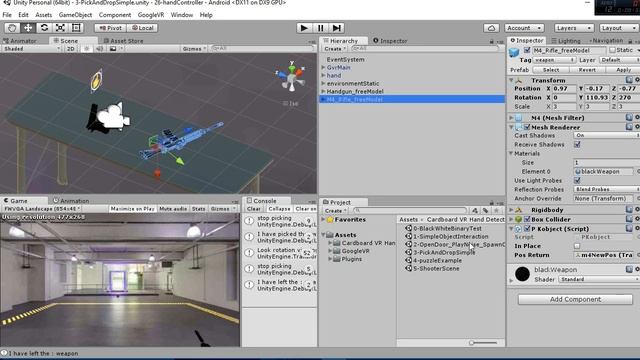Click blackWeapon material preview sphere
Viewport: 640px width, 360px height.
(522, 274)
